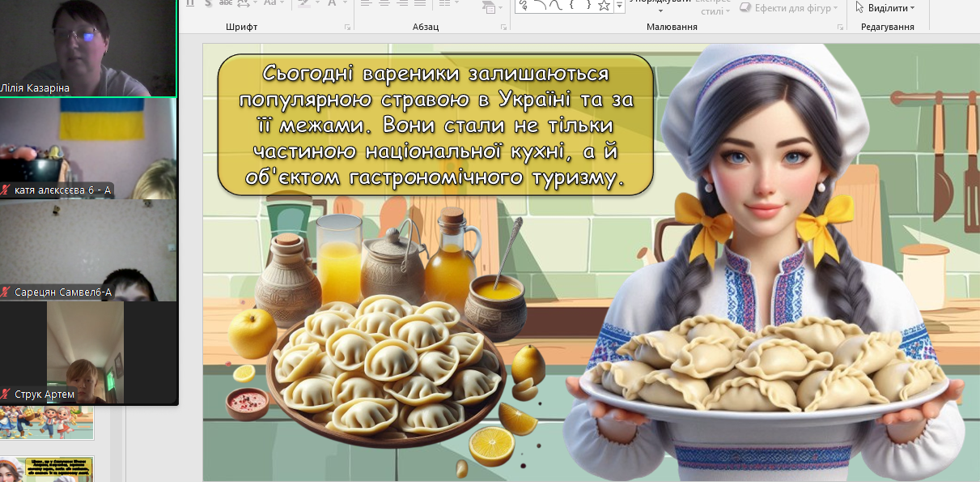
Task: Select the right brace shape
Action: (x=588, y=6)
